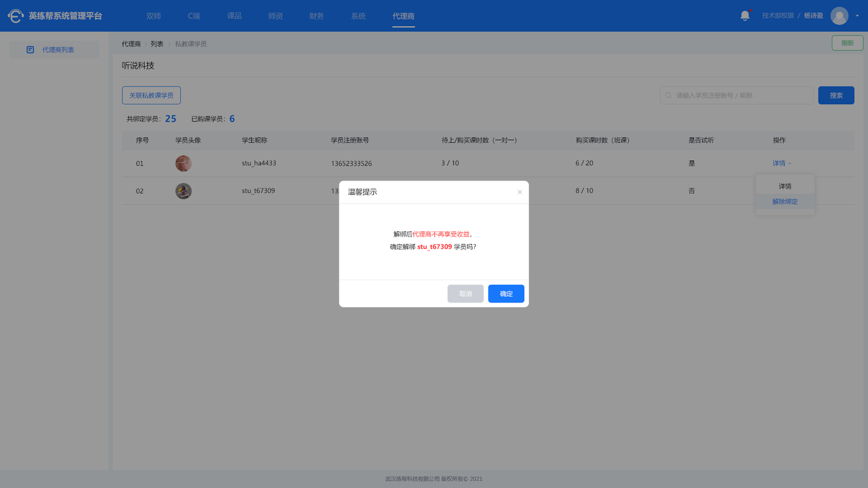The height and width of the screenshot is (488, 868).
Task: Click the 英练帮 platform logo icon
Action: 15,16
